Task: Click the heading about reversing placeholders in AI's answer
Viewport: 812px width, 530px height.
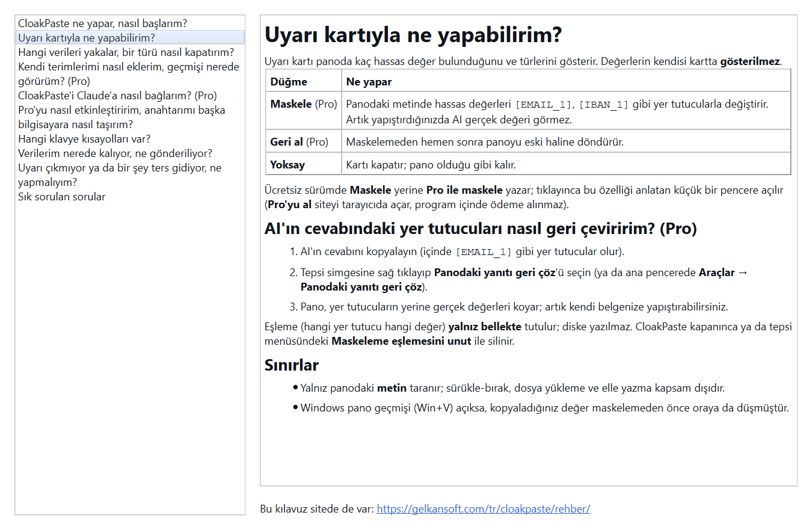Action: (481, 229)
